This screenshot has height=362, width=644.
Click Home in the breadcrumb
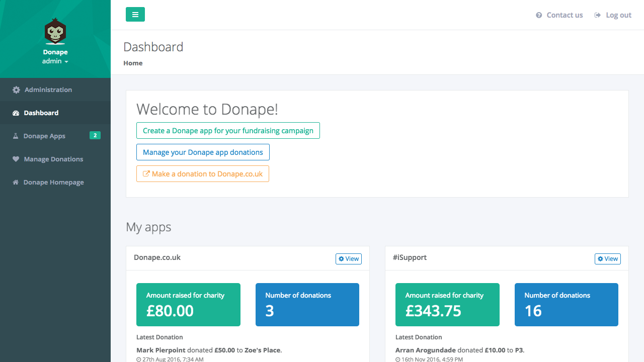[x=133, y=63]
